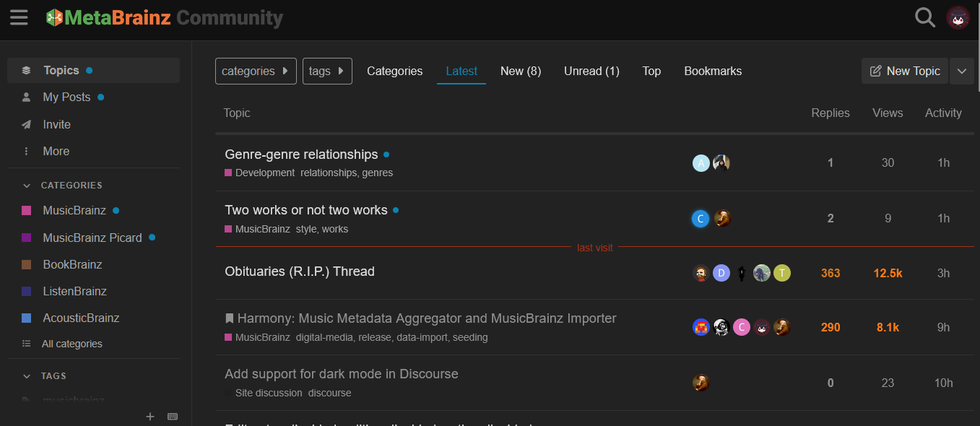Click the Topics layers icon in sidebar
Image resolution: width=980 pixels, height=426 pixels.
coord(27,71)
